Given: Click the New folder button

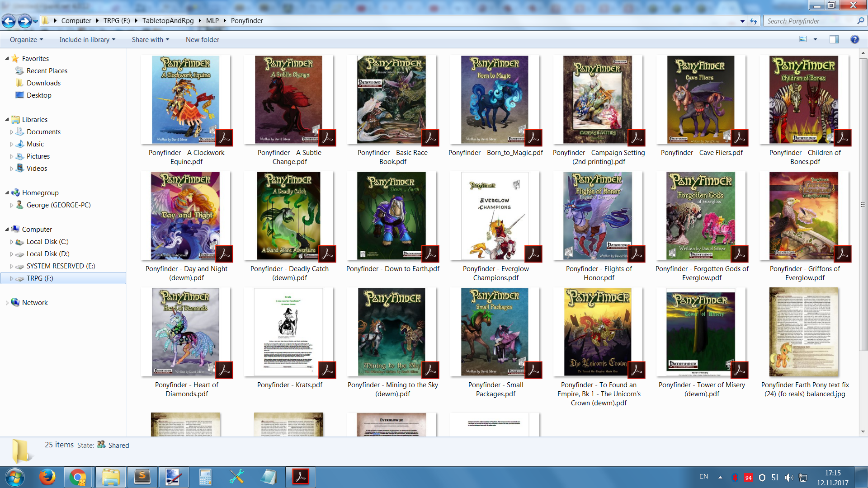Looking at the screenshot, I should pyautogui.click(x=202, y=40).
